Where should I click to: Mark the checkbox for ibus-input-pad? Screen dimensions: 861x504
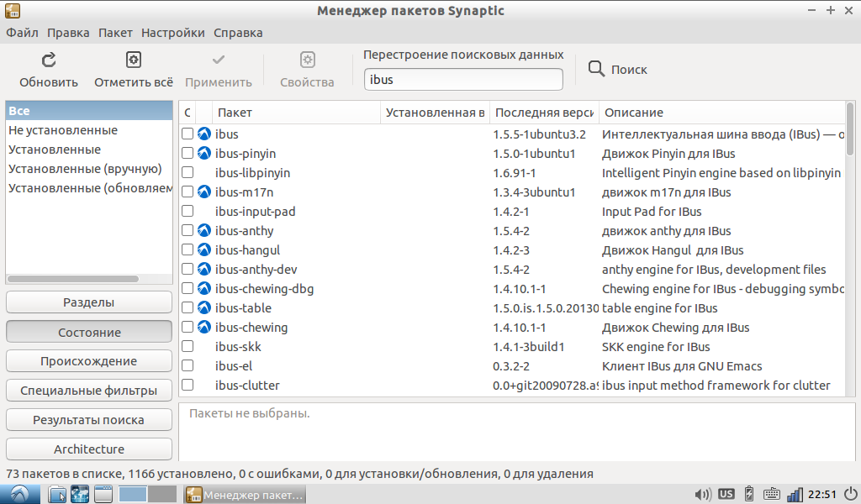[x=188, y=211]
